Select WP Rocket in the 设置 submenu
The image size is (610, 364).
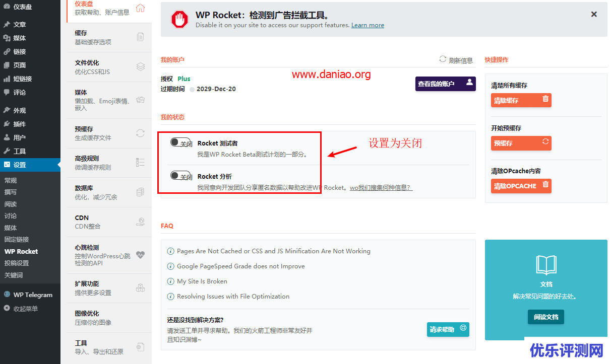pyautogui.click(x=21, y=251)
